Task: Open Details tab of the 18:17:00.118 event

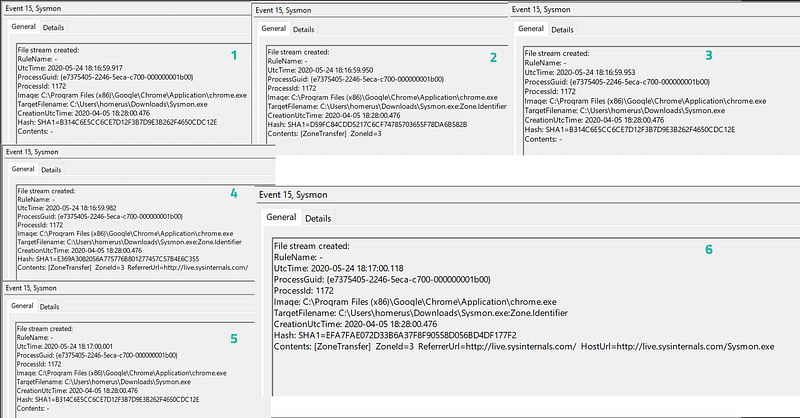Action: [x=318, y=218]
